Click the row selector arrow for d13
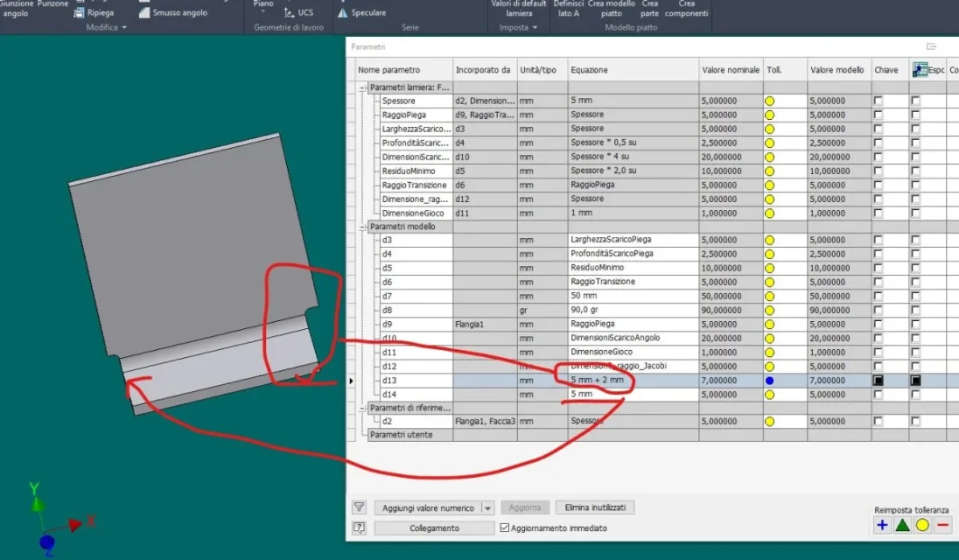 tap(351, 381)
